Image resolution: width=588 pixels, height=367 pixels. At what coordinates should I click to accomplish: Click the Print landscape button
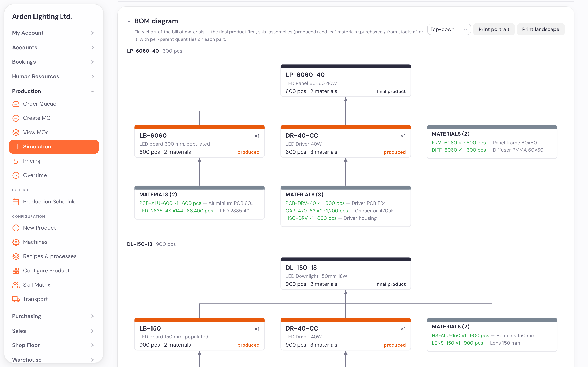540,29
